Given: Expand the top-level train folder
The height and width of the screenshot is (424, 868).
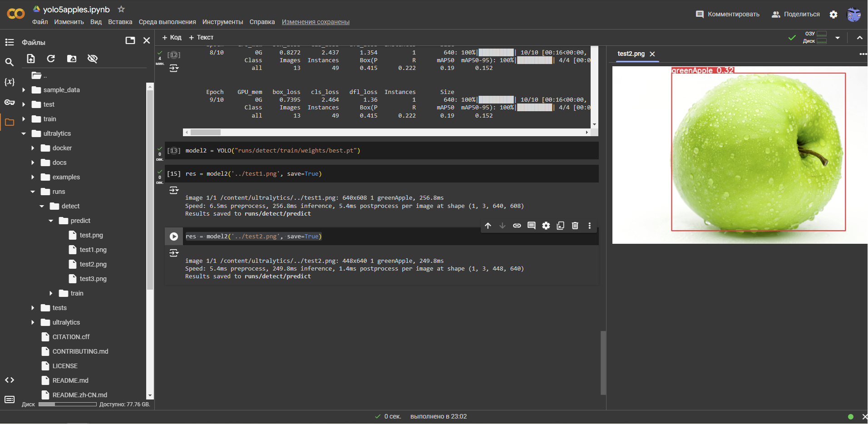Looking at the screenshot, I should (24, 119).
